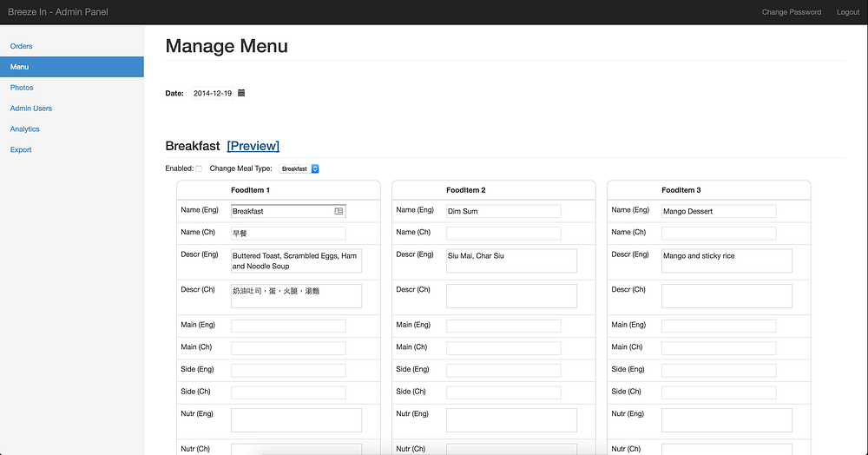Click FoodItem 2 Nutr (Eng) text area
This screenshot has height=455, width=868.
click(x=511, y=420)
